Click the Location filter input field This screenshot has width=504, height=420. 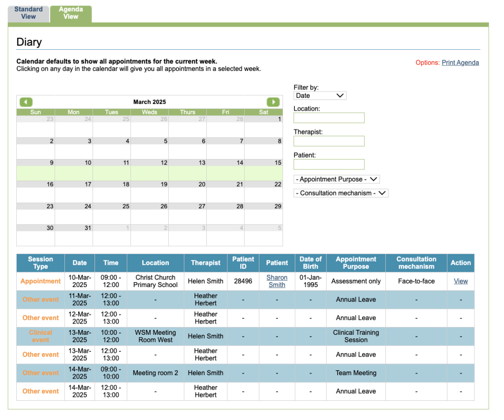point(329,118)
